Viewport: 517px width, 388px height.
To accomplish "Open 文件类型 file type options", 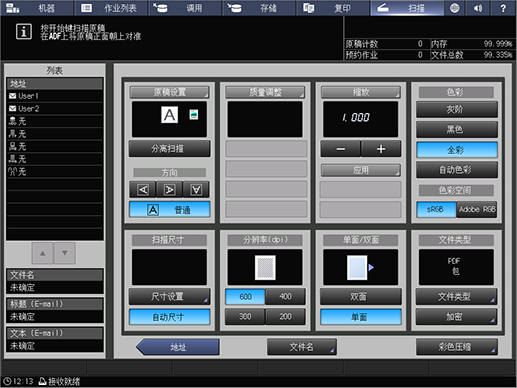I will (x=456, y=297).
